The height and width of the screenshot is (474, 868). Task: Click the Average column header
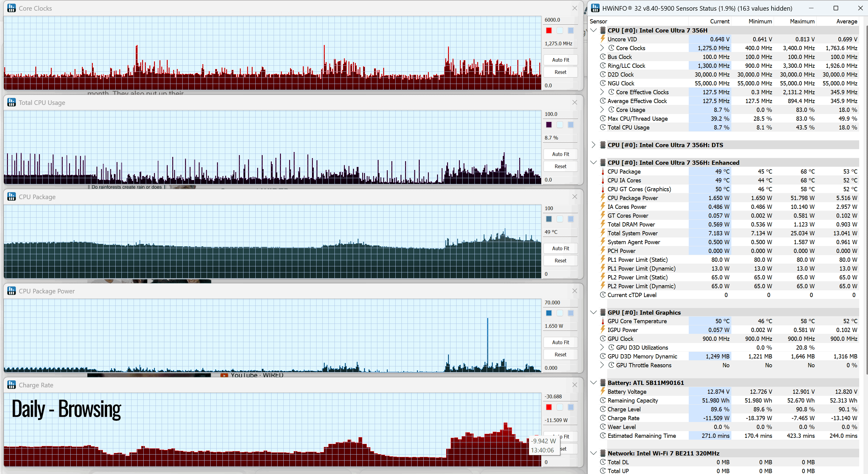point(846,21)
